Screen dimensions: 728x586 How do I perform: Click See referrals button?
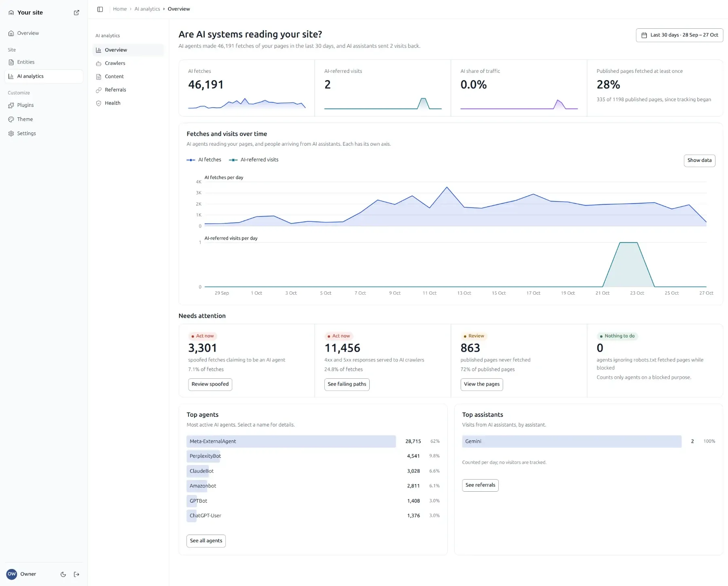tap(480, 485)
